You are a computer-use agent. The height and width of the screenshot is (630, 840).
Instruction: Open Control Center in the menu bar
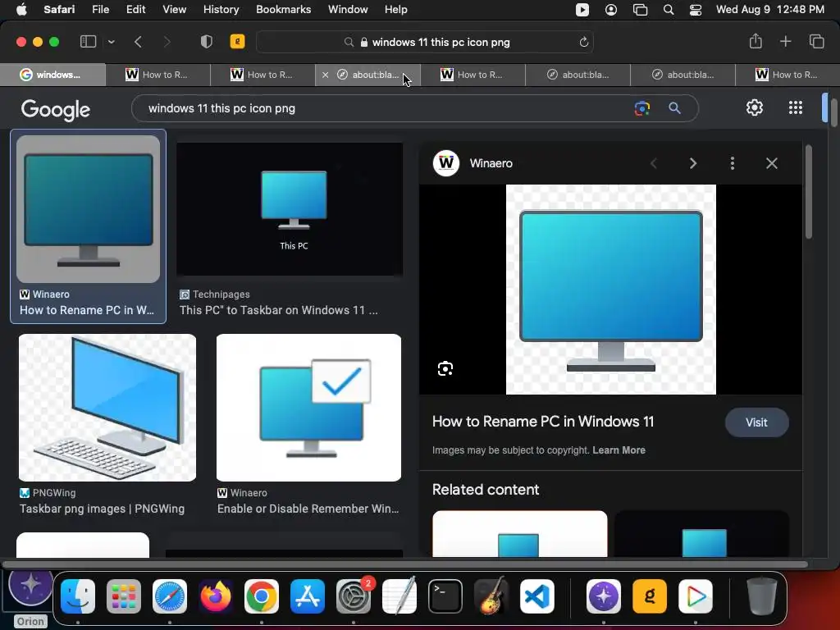696,10
